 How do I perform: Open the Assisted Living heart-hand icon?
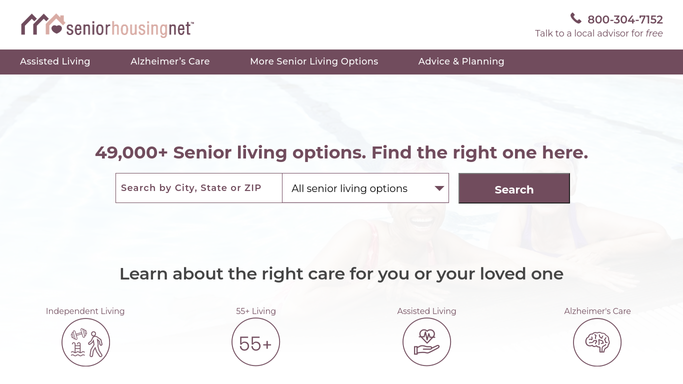click(426, 342)
